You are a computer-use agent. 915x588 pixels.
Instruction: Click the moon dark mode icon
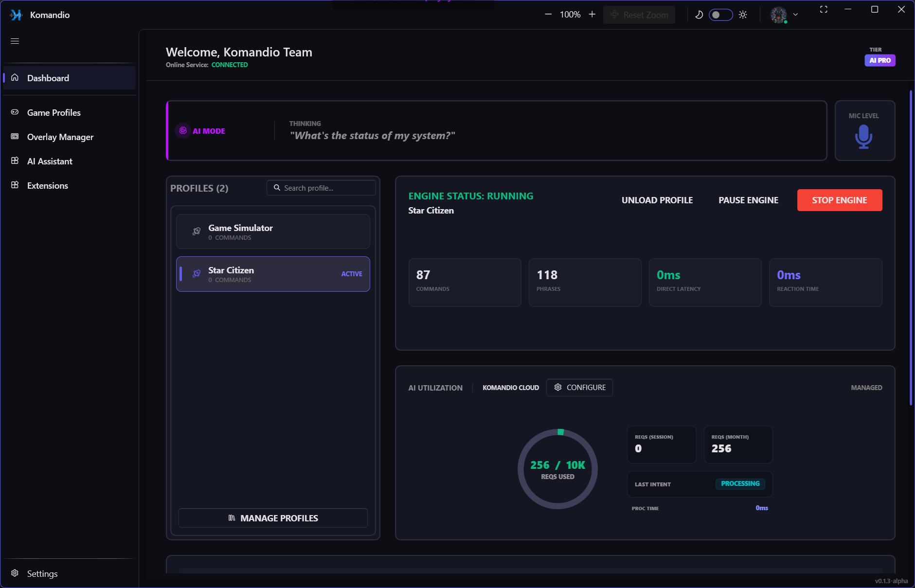(699, 15)
